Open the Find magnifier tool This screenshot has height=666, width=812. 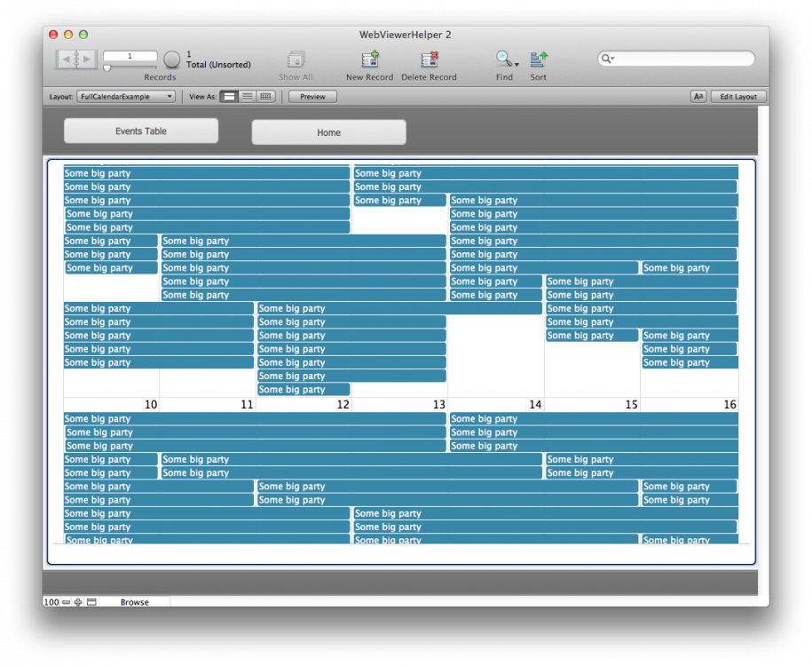tap(503, 59)
